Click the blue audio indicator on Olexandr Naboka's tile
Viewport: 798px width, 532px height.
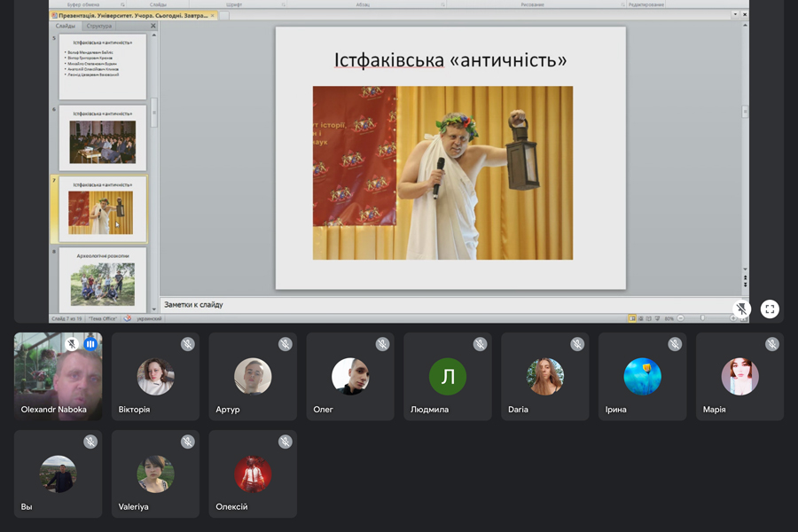(x=90, y=344)
